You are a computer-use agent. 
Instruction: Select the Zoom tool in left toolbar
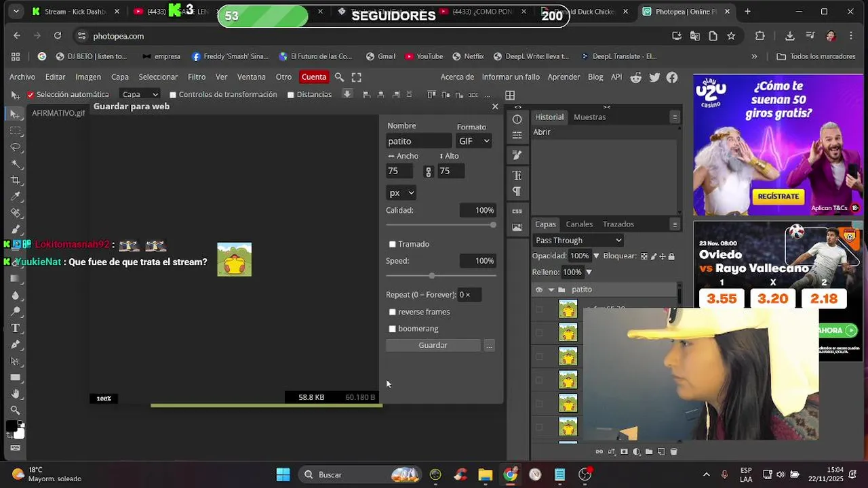tap(16, 410)
